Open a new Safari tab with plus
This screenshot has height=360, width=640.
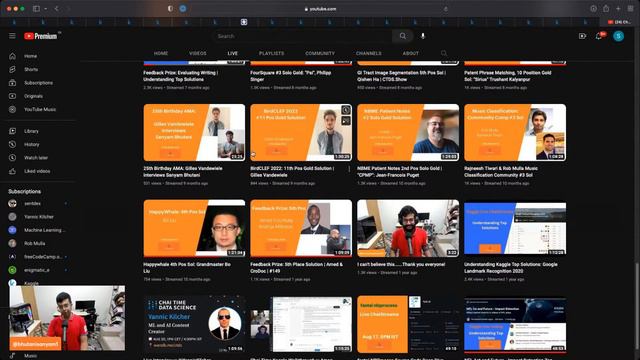pos(618,9)
